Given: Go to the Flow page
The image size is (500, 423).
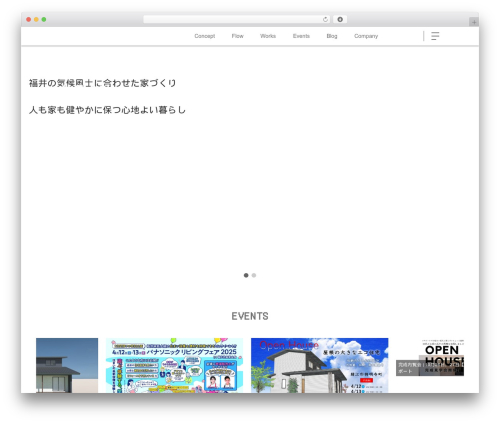Looking at the screenshot, I should point(238,36).
